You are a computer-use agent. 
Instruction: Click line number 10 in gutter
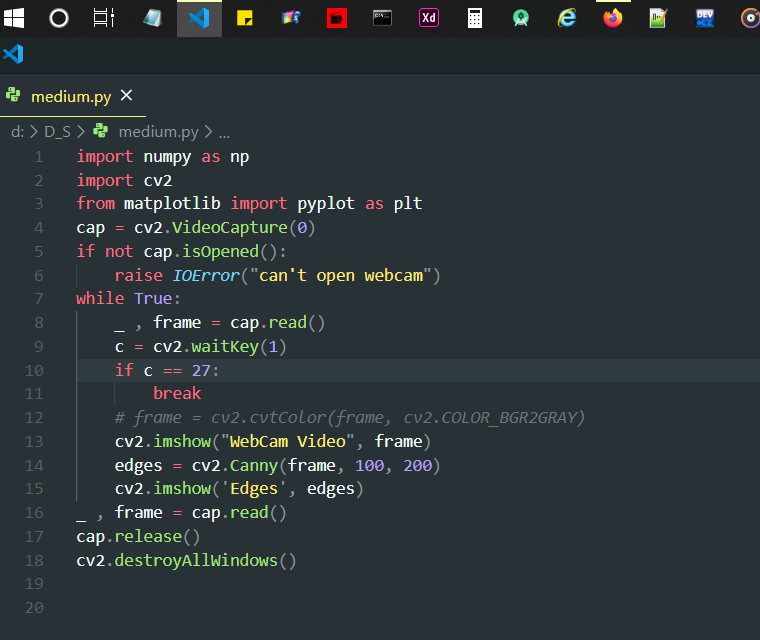pos(34,370)
